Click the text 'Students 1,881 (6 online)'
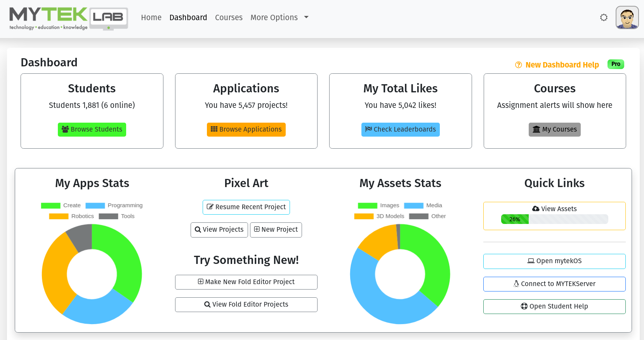The image size is (644, 340). click(92, 105)
